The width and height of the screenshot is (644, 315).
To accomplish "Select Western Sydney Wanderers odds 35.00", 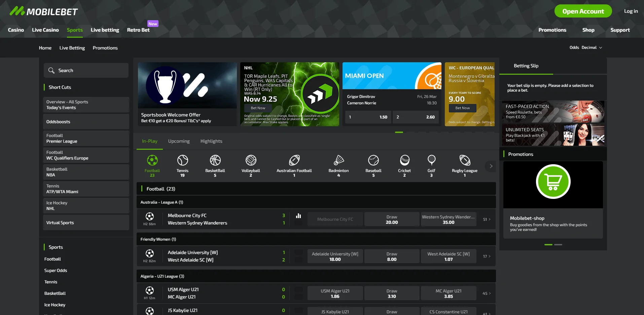I will 449,219.
